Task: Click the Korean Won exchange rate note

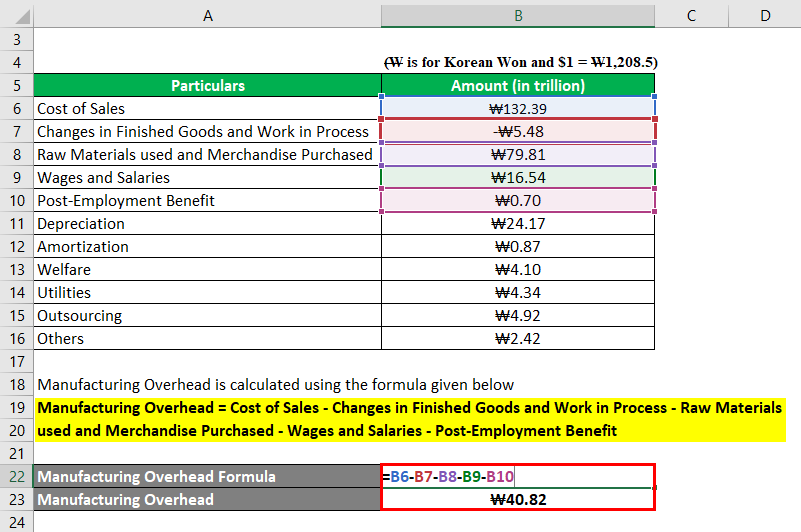Action: [x=520, y=62]
